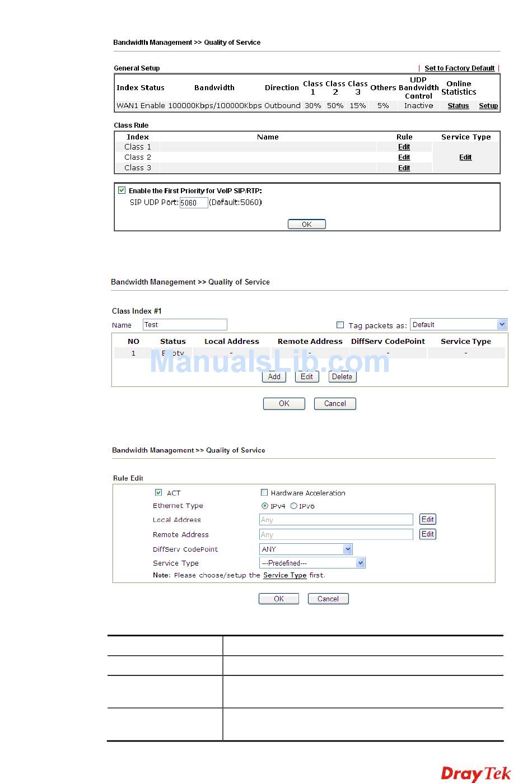This screenshot has height=783, width=532.
Task: Click the Remote Address field
Action: (x=336, y=535)
